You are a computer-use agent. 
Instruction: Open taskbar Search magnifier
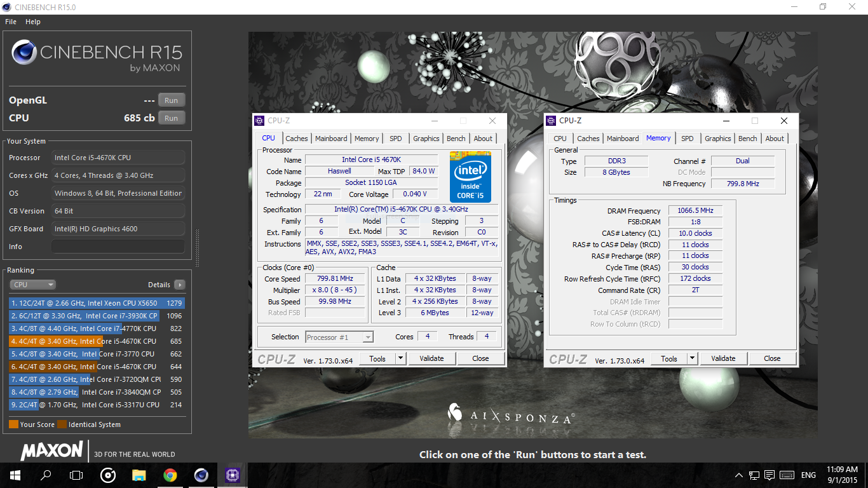[46, 475]
